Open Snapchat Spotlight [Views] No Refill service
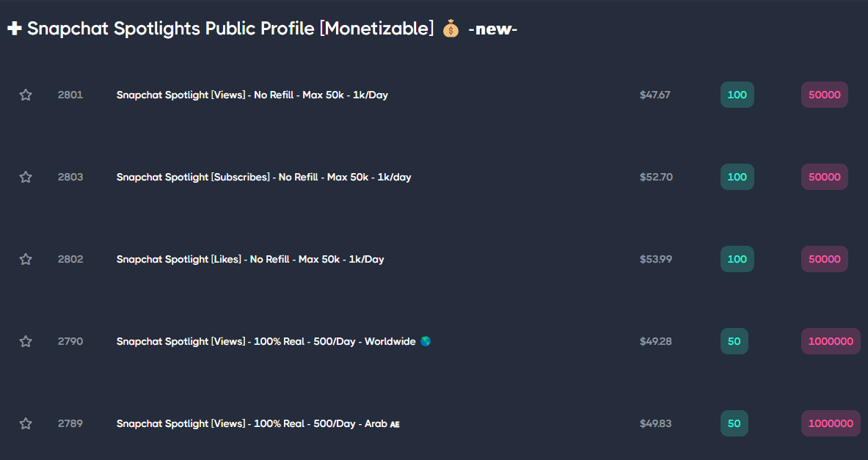868x460 pixels. 252,95
